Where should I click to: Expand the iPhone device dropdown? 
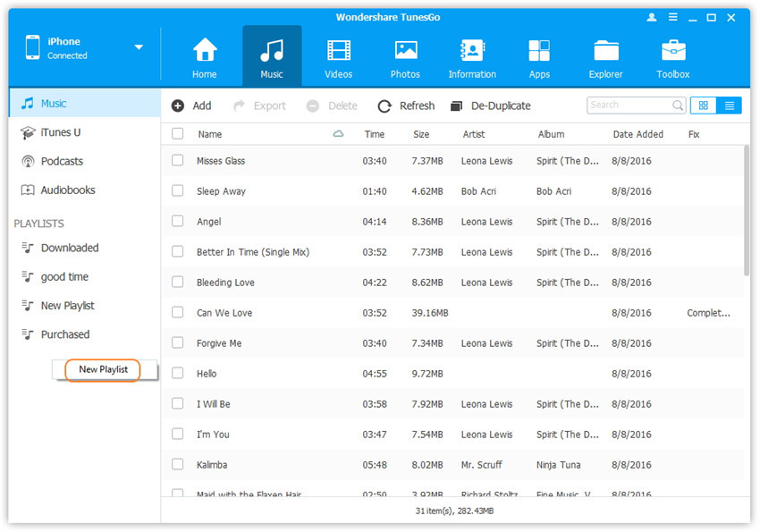(x=139, y=47)
